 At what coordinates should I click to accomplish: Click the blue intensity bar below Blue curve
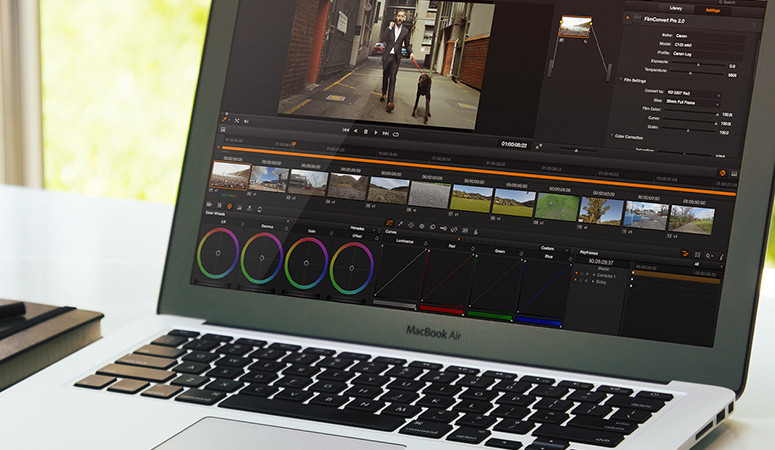(538, 321)
